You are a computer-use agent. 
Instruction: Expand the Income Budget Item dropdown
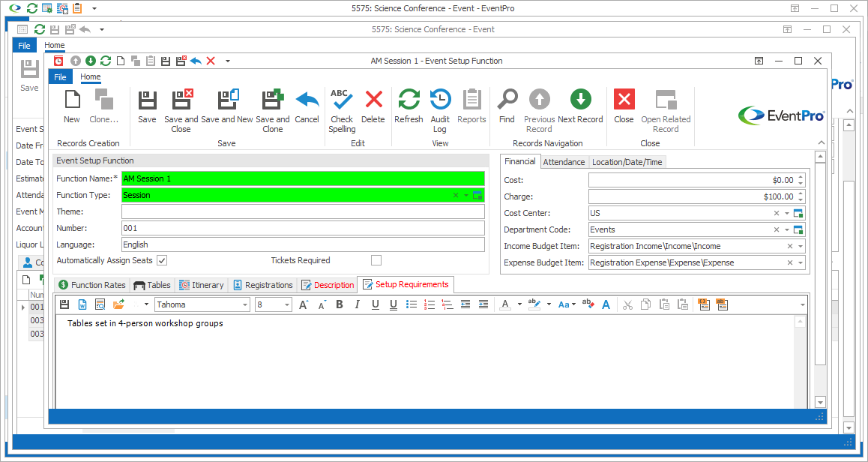tap(801, 247)
